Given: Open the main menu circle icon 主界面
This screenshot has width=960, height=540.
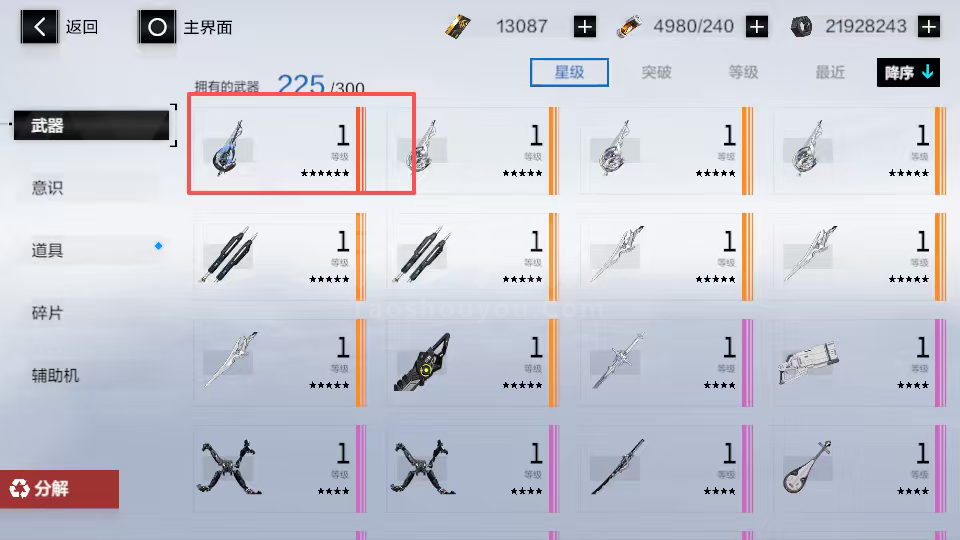Looking at the screenshot, I should coord(157,27).
